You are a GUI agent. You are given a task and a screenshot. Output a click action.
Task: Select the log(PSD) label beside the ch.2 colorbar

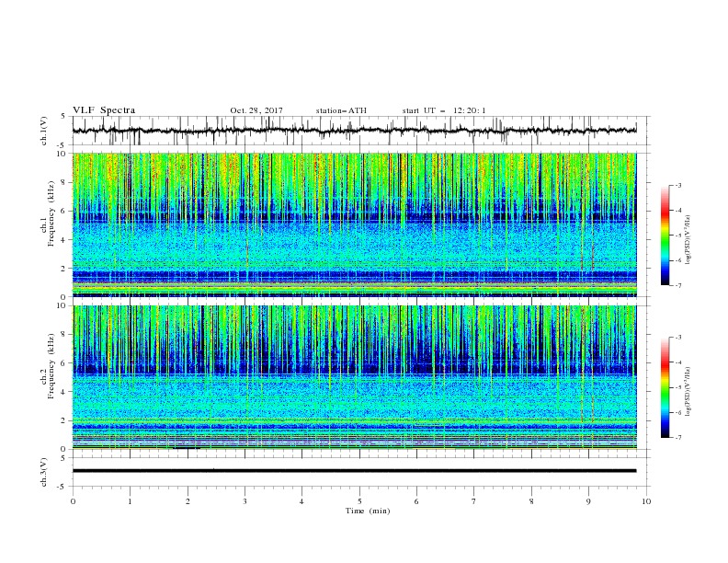pos(688,391)
